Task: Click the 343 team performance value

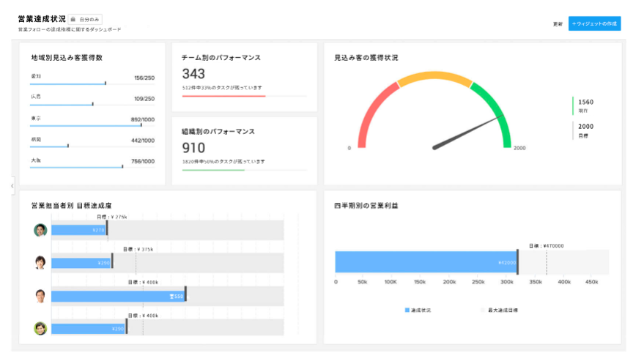Action: (193, 74)
